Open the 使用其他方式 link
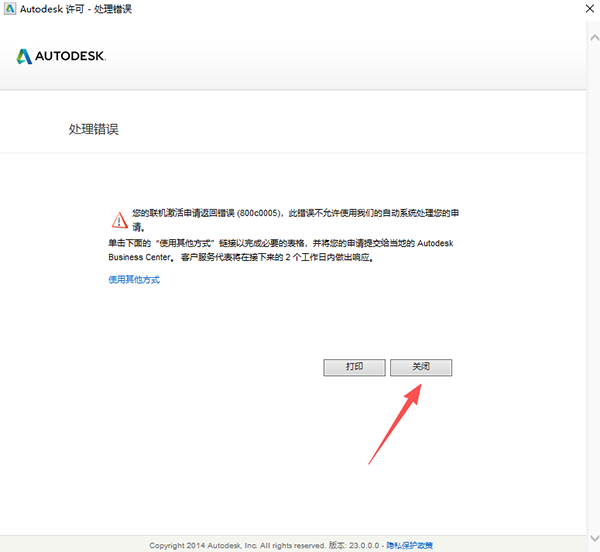The height and width of the screenshot is (552, 600). click(134, 280)
